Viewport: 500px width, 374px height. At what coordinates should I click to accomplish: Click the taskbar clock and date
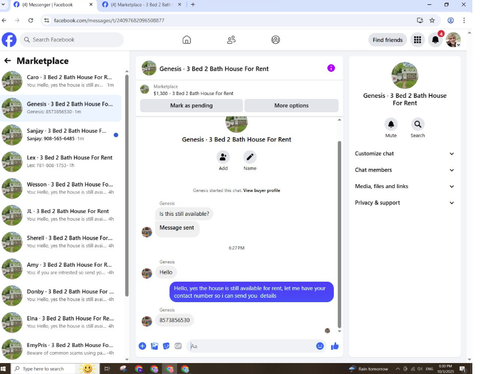(445, 369)
